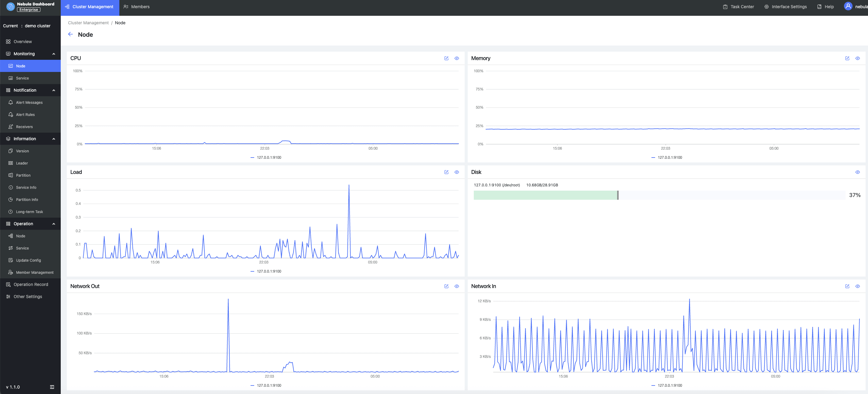Open Update Config under Operation
Screen dimensions: 868x394
[28, 260]
